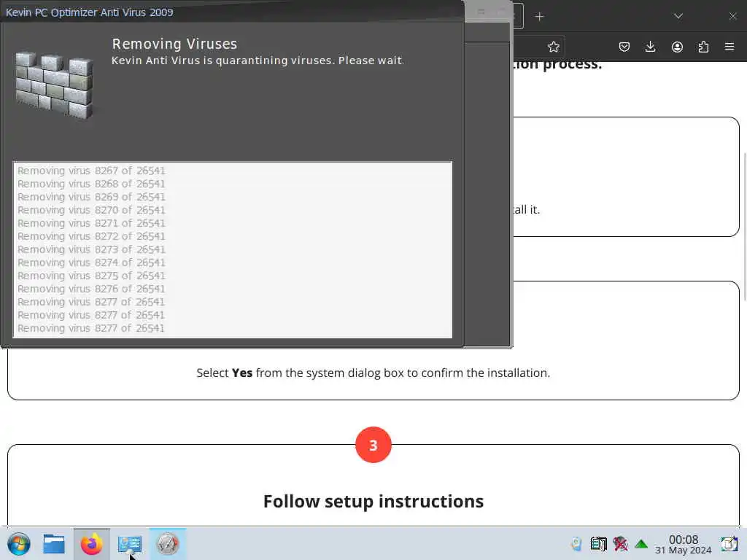Viewport: 747px width, 560px height.
Task: Open the file manager from the taskbar
Action: tap(54, 544)
